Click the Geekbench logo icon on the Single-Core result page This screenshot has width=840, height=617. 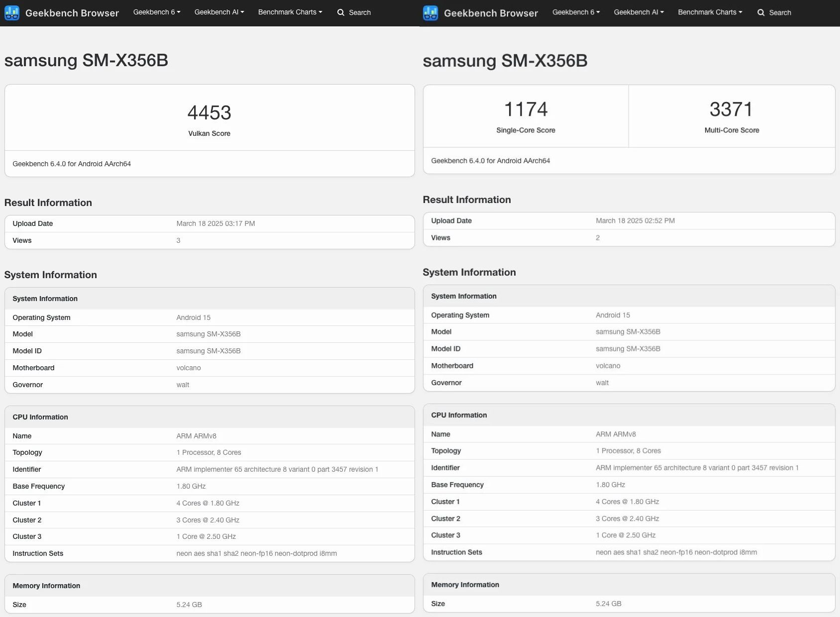430,13
